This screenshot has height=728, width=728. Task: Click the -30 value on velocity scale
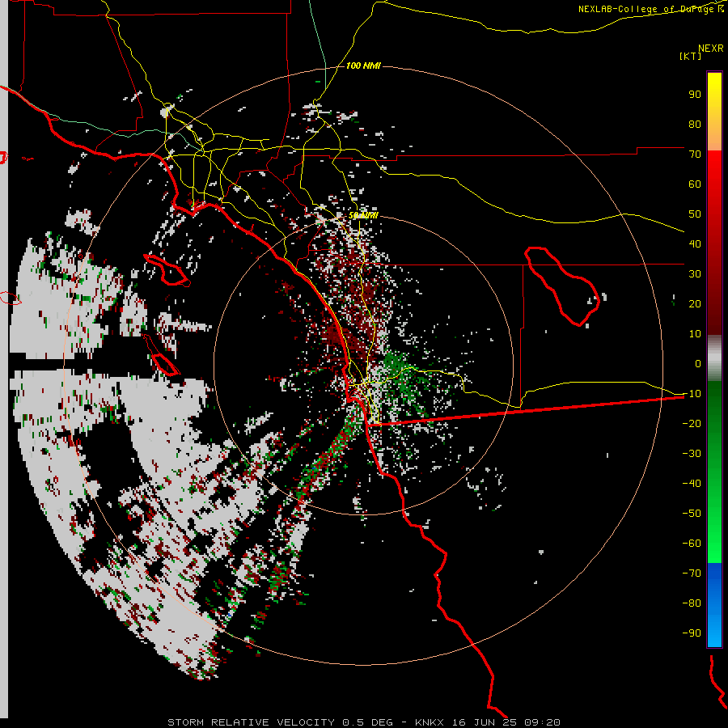[692, 454]
